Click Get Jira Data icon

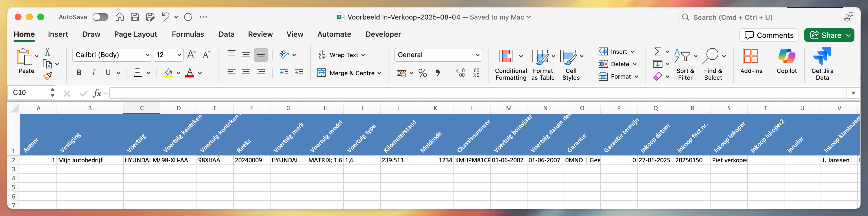click(x=822, y=56)
